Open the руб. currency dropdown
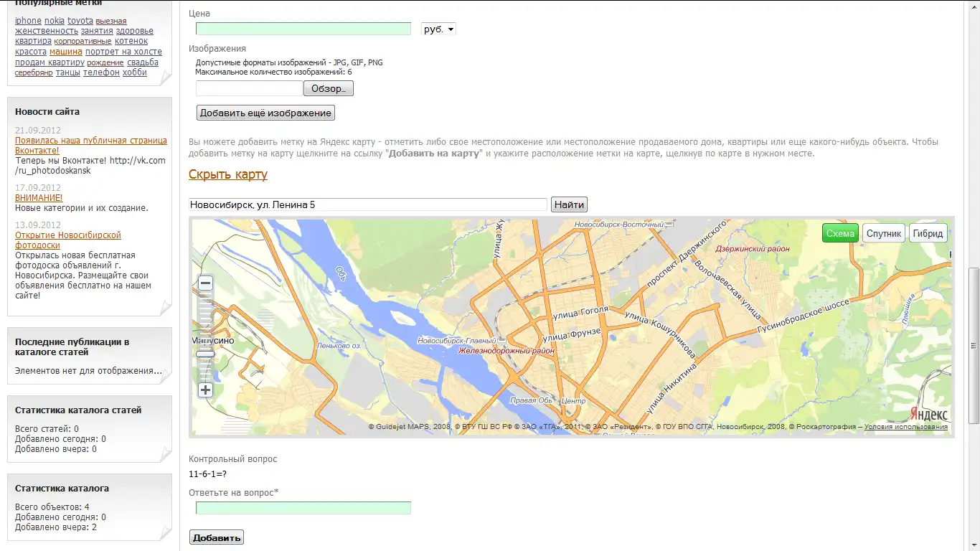 pos(438,29)
